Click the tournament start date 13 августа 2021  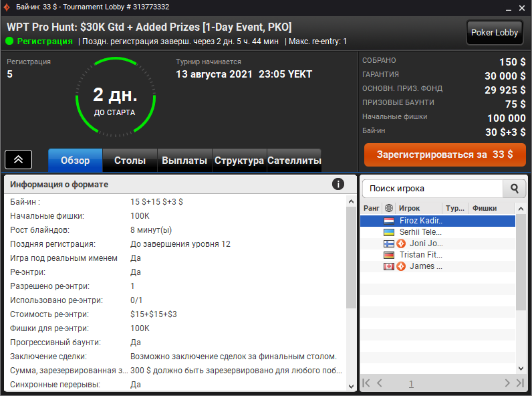coord(214,74)
